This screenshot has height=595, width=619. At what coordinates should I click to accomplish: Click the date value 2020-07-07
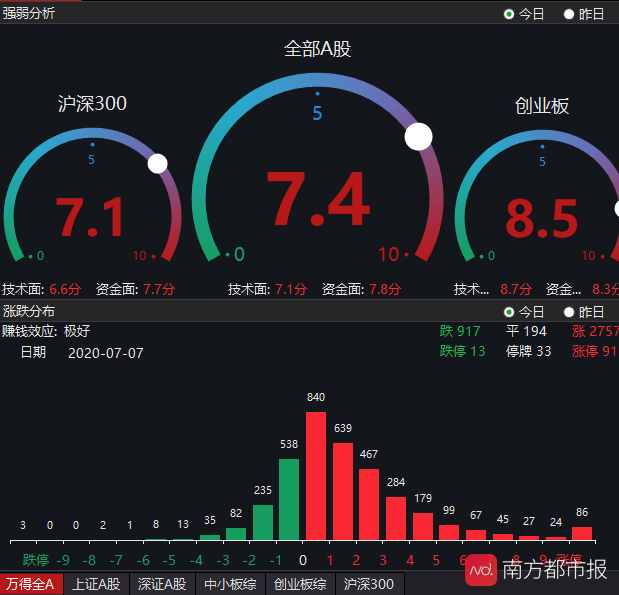tap(106, 353)
